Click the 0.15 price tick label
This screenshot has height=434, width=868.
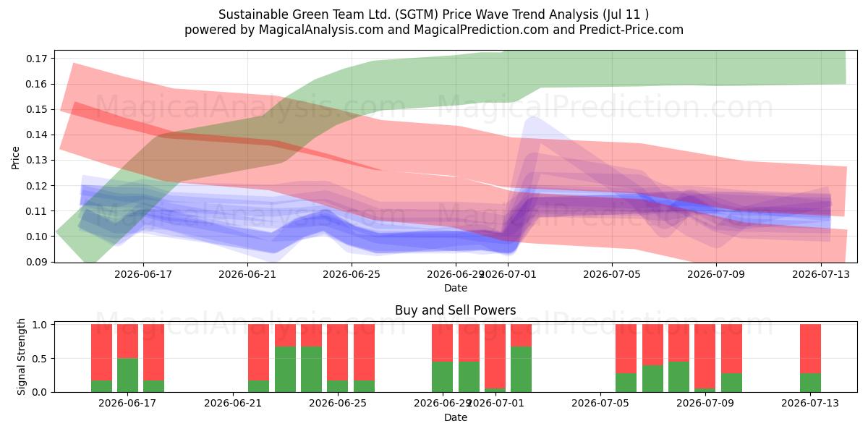click(38, 109)
